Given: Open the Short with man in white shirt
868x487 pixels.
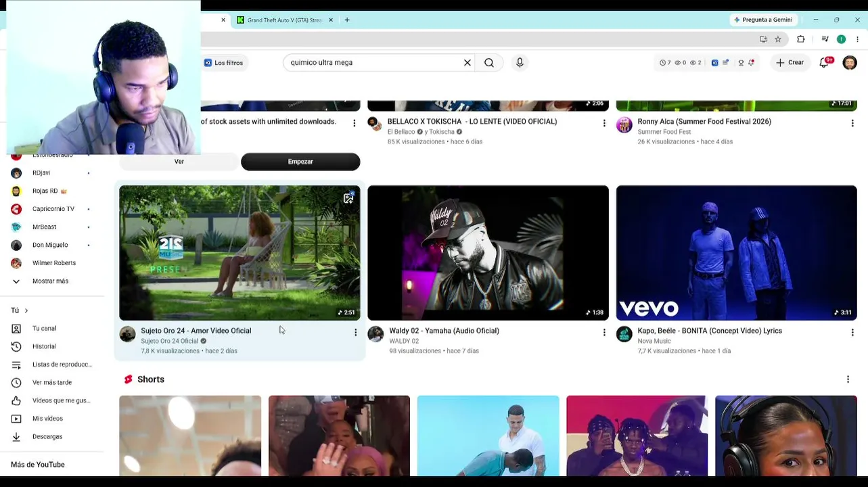Looking at the screenshot, I should [x=488, y=436].
